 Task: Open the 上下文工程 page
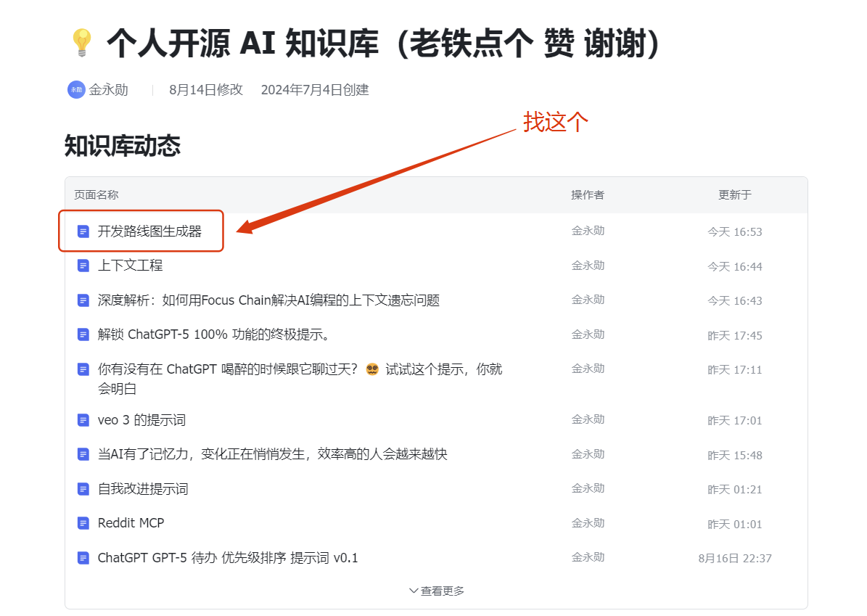pos(131,266)
